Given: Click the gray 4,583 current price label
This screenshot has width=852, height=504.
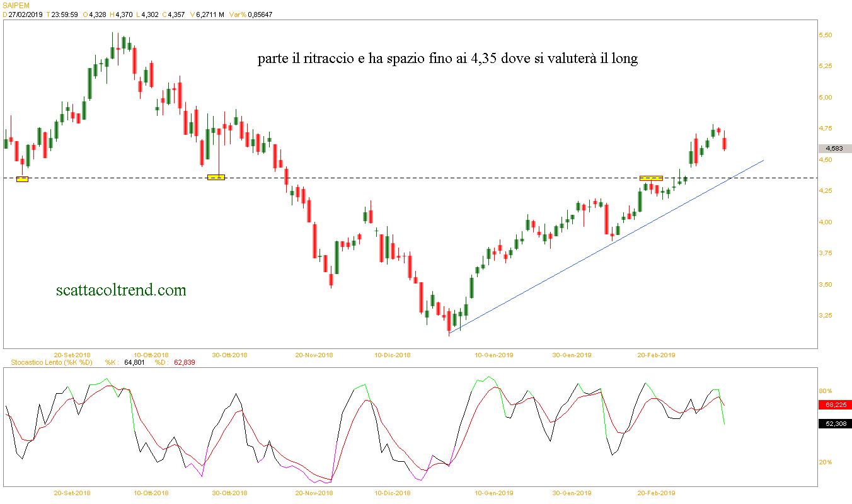Looking at the screenshot, I should 834,149.
